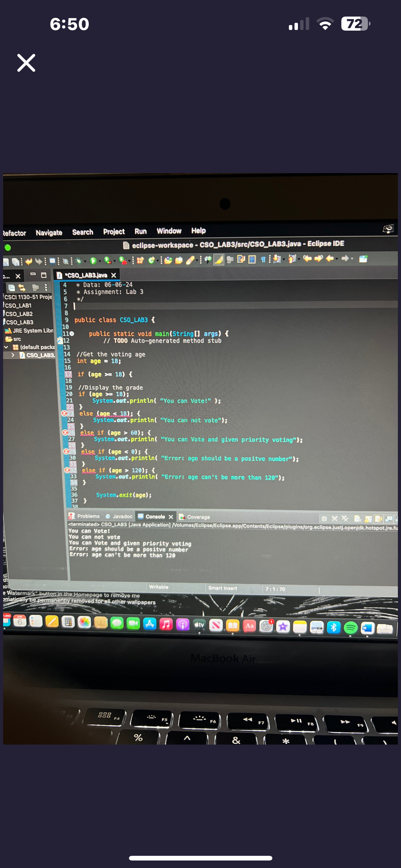401x868 pixels.
Task: Open the Window menu
Action: coord(169,231)
